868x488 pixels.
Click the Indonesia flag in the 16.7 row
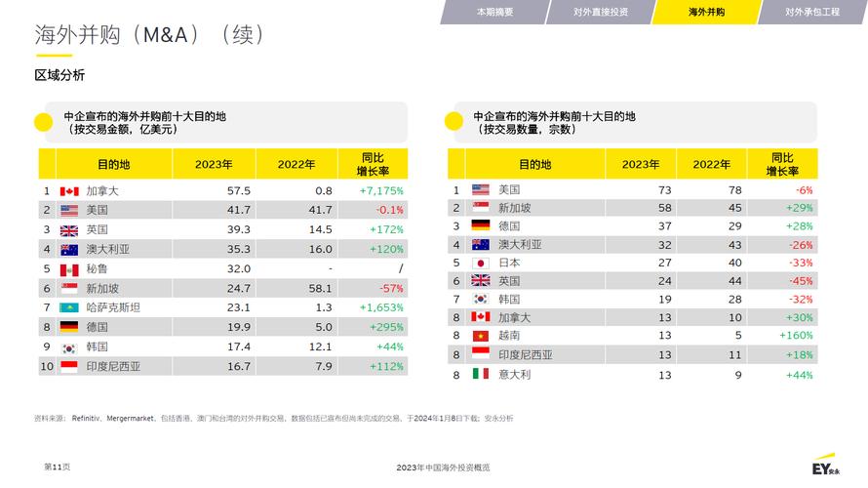click(69, 366)
